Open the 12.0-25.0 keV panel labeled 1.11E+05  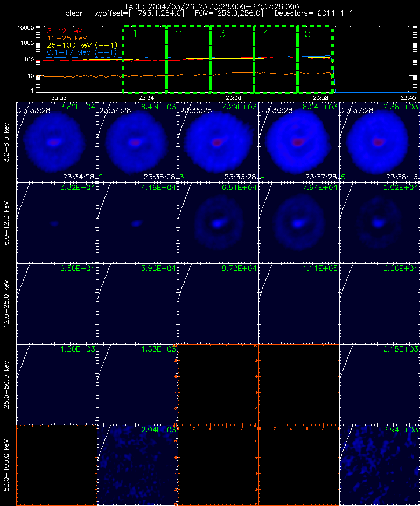click(299, 304)
